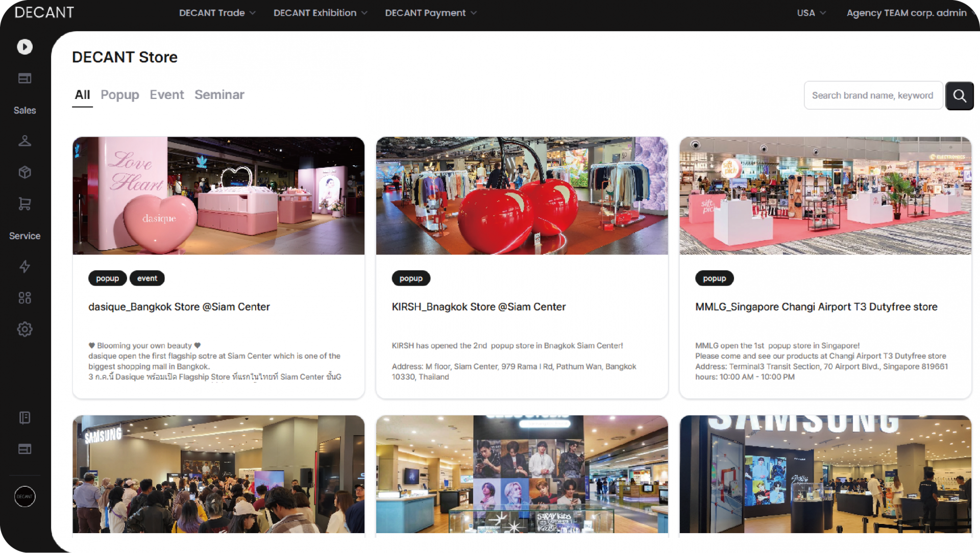This screenshot has width=980, height=553.
Task: Click the lightning bolt sidebar icon
Action: point(24,266)
